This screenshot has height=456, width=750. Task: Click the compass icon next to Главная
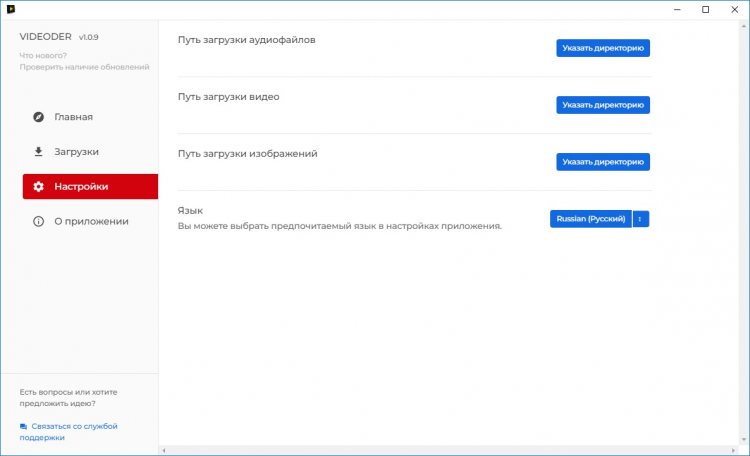click(38, 117)
